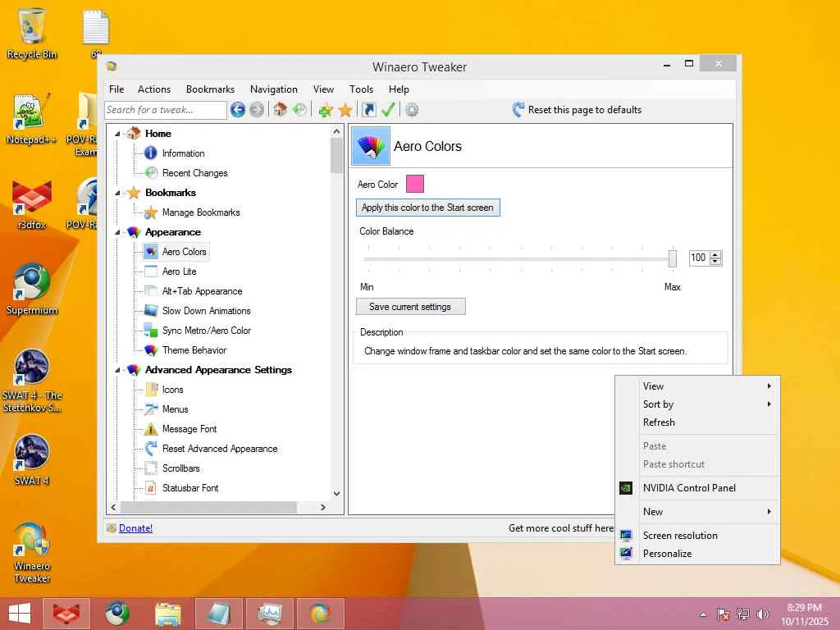Select Manage Bookmarks tree item
Screen dimensions: 840x630
[x=201, y=212]
